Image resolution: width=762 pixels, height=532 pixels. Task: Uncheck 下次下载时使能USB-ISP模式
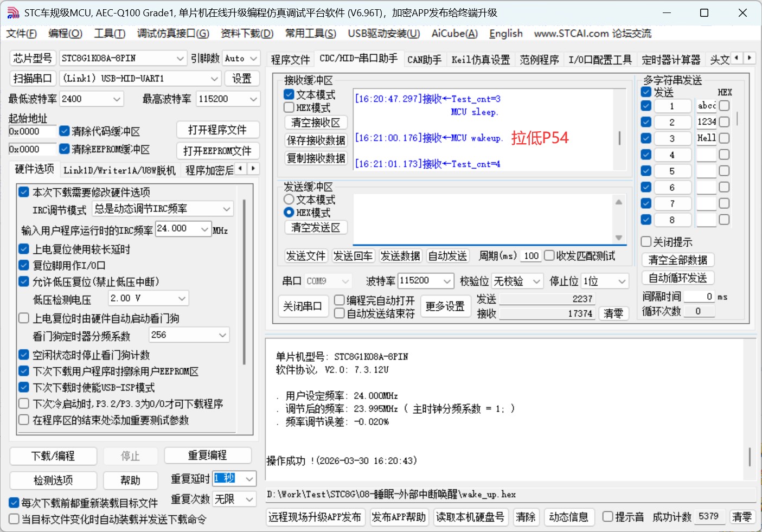click(23, 387)
